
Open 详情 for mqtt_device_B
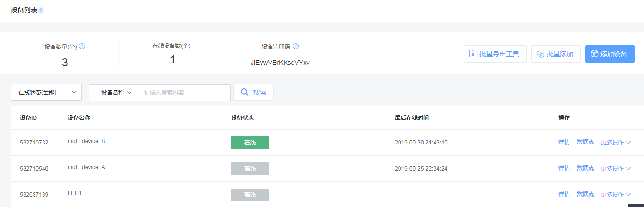(x=564, y=142)
